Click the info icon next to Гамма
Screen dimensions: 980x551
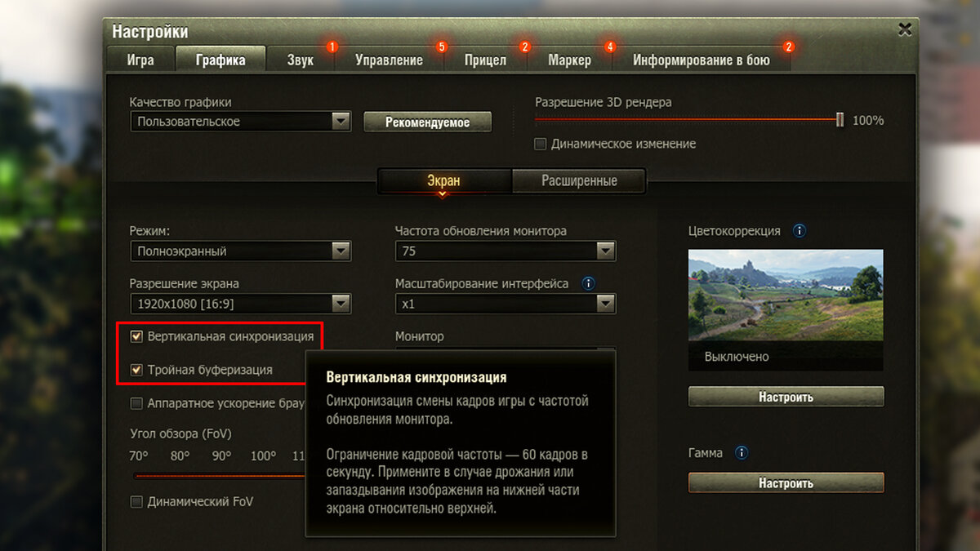pos(742,452)
